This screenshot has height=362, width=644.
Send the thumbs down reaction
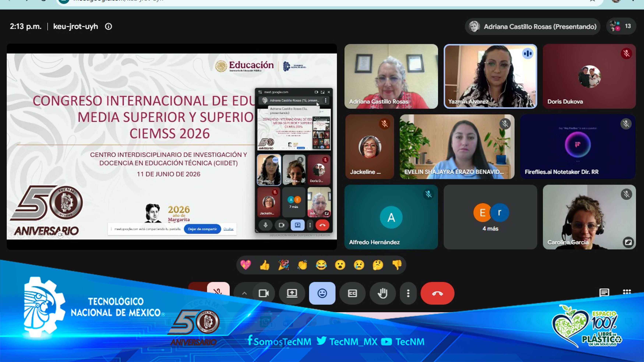click(397, 265)
